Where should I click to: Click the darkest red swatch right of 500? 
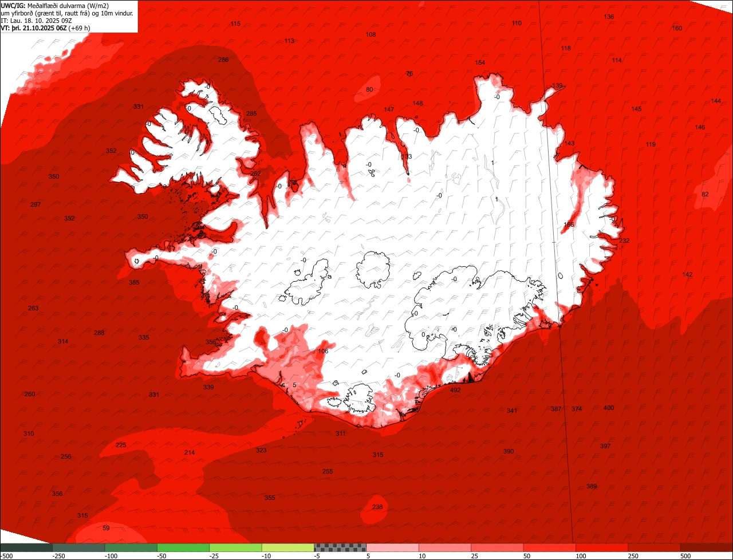[707, 547]
